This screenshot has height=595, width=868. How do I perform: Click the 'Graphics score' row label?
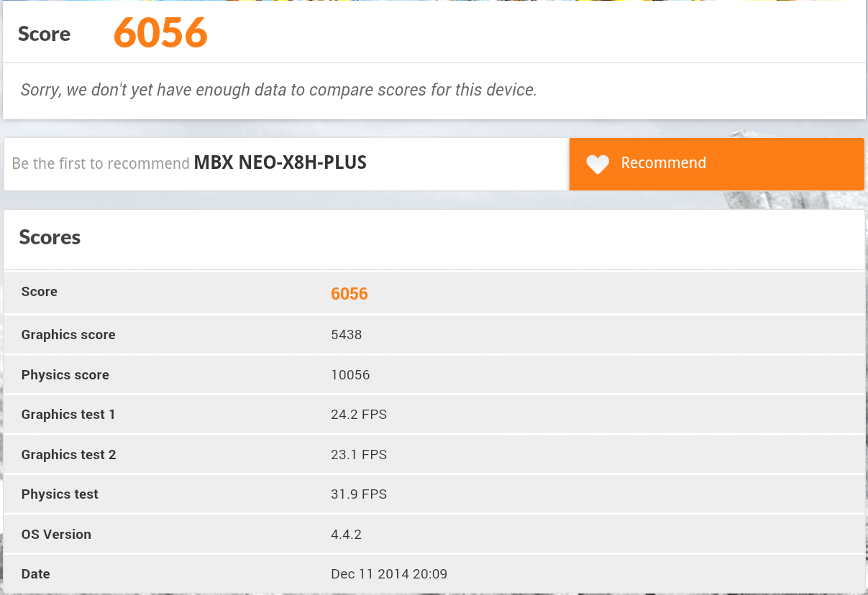point(68,334)
